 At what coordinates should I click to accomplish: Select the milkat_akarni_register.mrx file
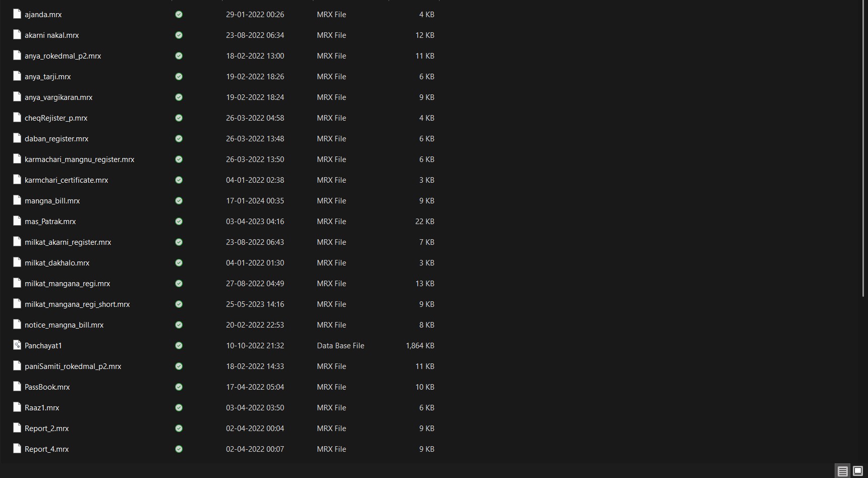(x=68, y=242)
